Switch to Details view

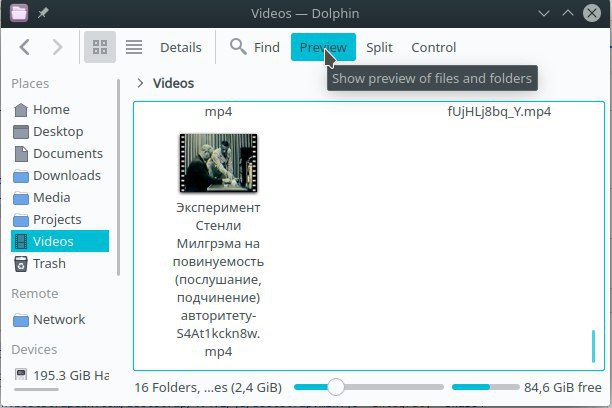[x=181, y=47]
